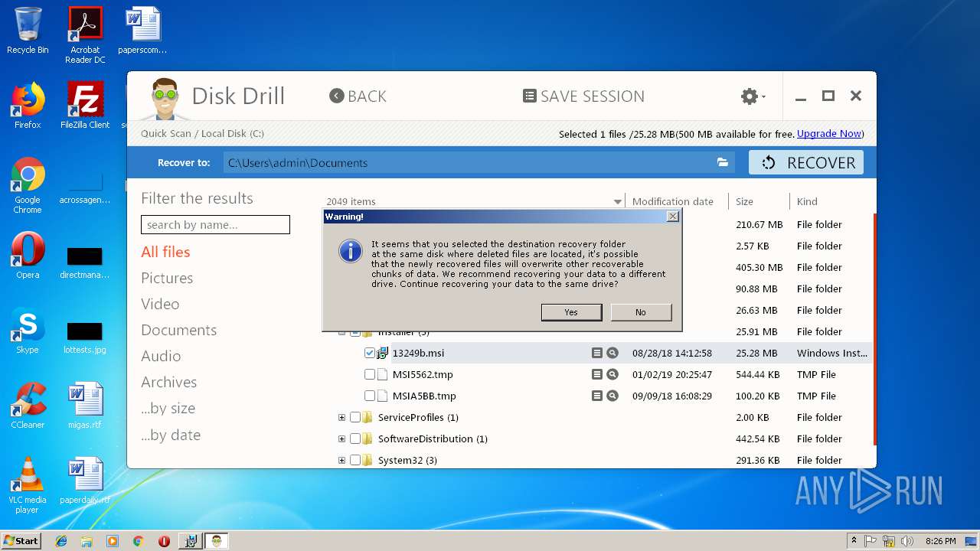Check the SoftwareDistribution folder checkbox
This screenshot has height=551, width=980.
(x=355, y=439)
